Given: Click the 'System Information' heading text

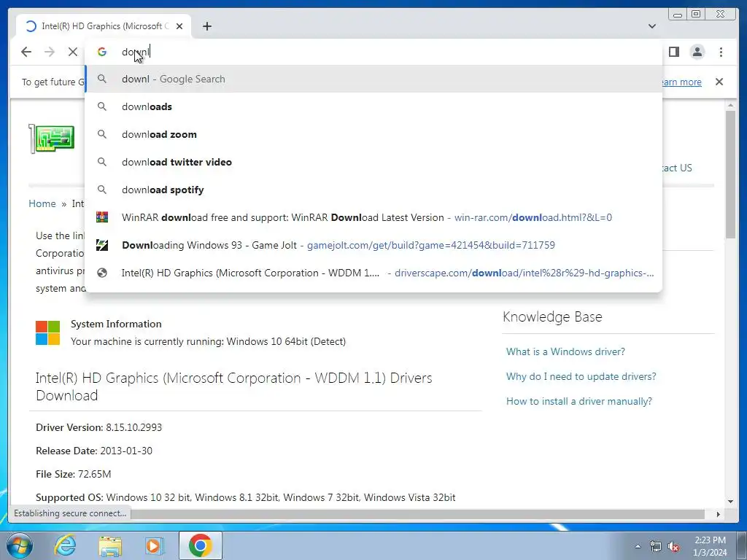Looking at the screenshot, I should [116, 324].
